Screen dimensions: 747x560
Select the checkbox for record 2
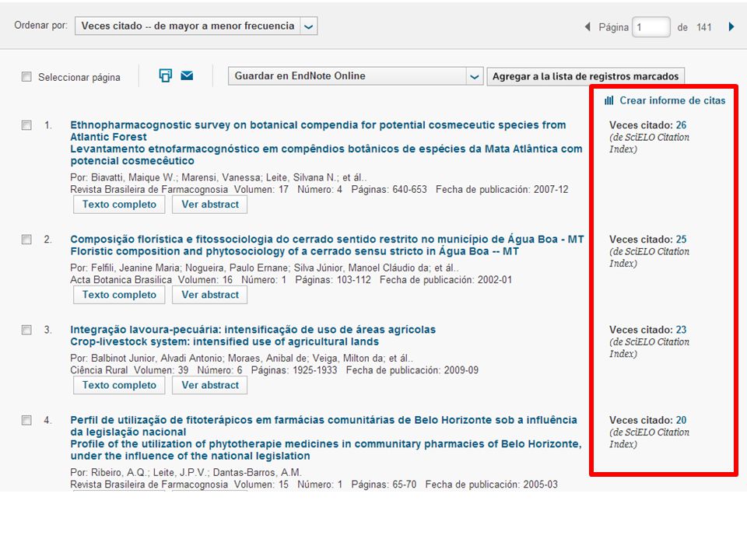26,240
